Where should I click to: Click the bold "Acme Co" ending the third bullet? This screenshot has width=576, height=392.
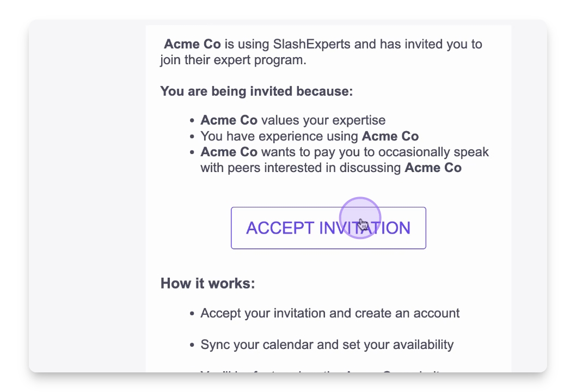[433, 168]
